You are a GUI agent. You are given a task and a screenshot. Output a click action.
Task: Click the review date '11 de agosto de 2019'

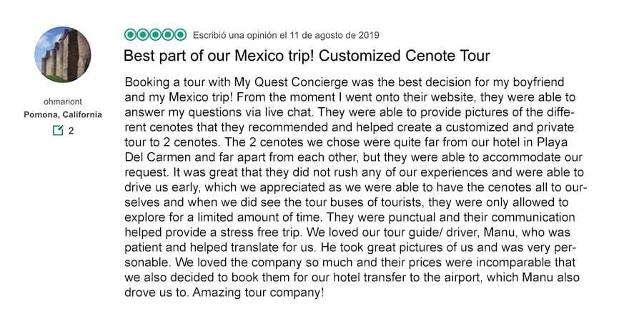(335, 35)
